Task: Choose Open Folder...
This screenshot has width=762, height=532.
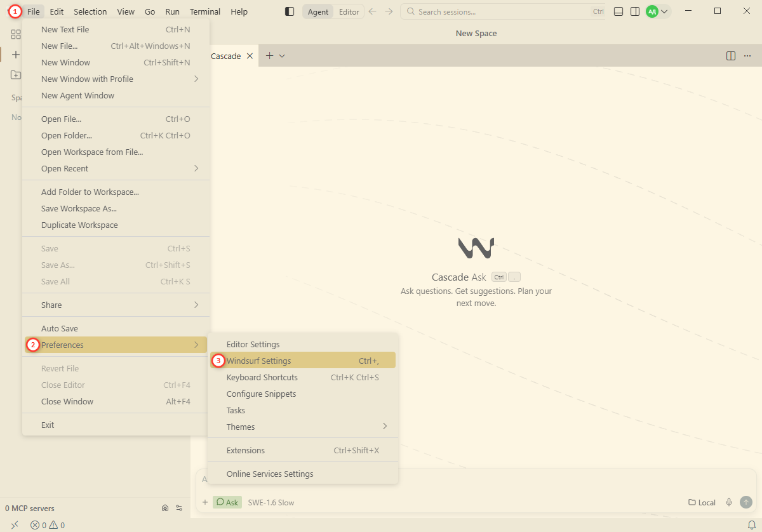Action: tap(116, 135)
